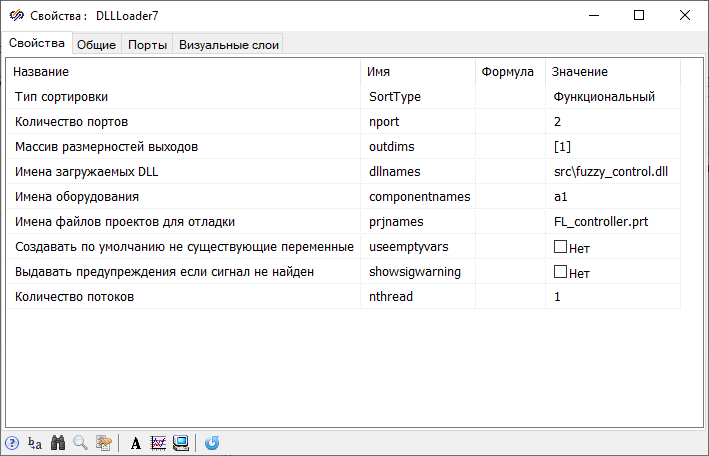Screen dimensions: 709x456
Task: Open the Визуальные слои tab
Action: click(x=229, y=44)
